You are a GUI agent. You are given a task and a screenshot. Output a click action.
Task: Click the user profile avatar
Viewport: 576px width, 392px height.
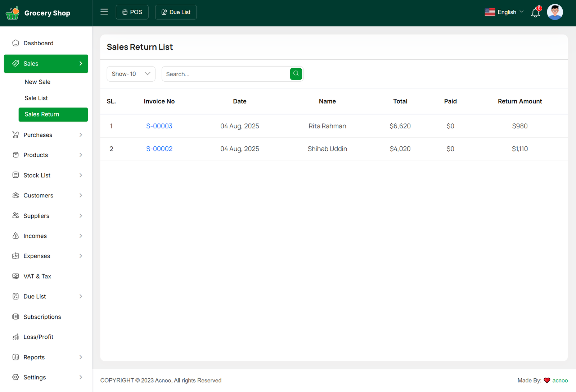coord(554,12)
